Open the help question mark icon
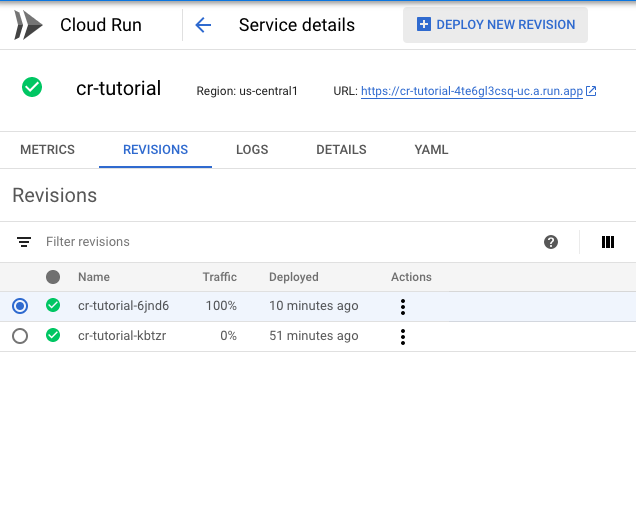Screen dimensions: 636x506 (x=551, y=242)
